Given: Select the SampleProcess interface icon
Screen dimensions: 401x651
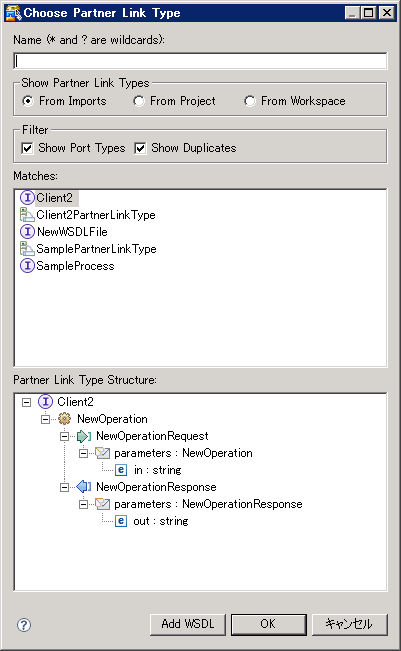Looking at the screenshot, I should tap(27, 266).
